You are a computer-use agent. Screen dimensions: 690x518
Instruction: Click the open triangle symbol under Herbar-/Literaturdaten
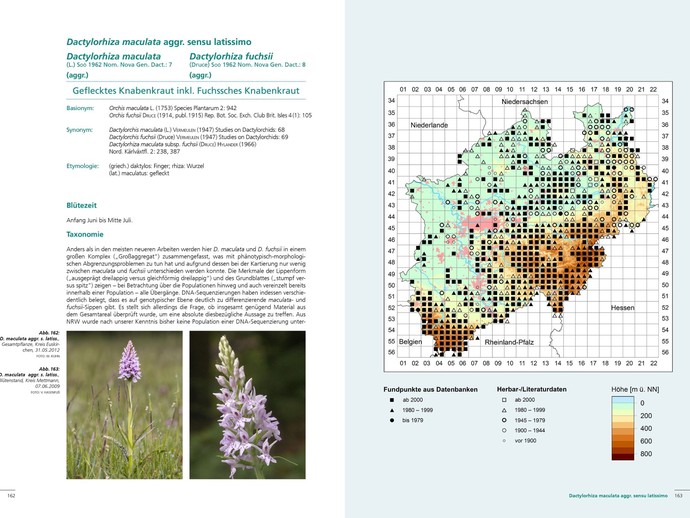(x=504, y=410)
